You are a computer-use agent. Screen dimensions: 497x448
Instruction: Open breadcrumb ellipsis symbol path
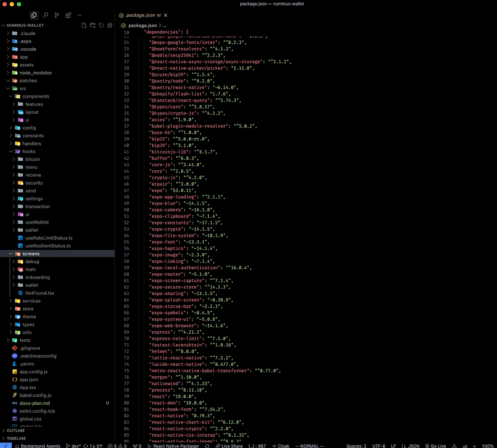click(164, 25)
